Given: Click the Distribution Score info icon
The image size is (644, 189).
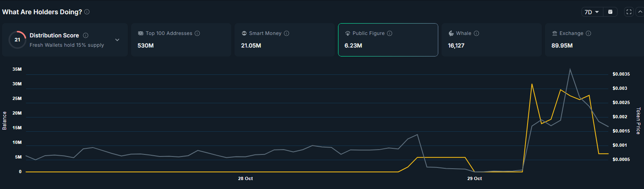Looking at the screenshot, I should click(86, 35).
